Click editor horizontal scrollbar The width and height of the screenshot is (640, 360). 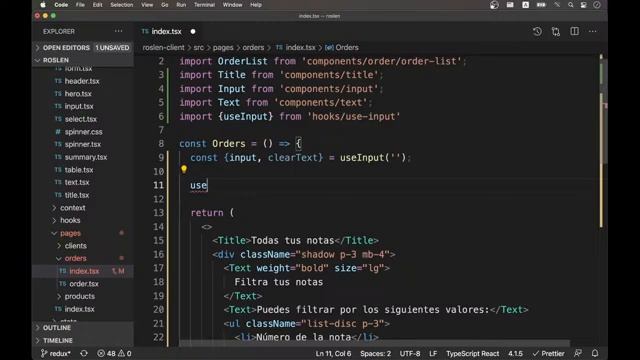(374, 343)
